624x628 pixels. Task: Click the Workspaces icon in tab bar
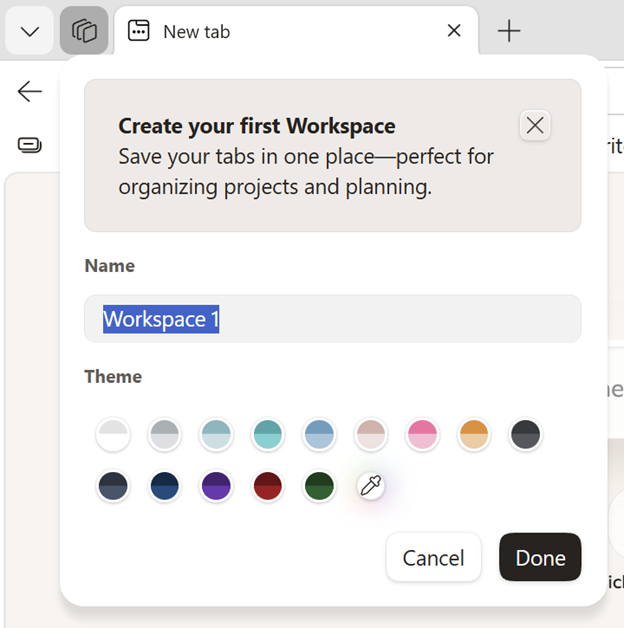[84, 31]
